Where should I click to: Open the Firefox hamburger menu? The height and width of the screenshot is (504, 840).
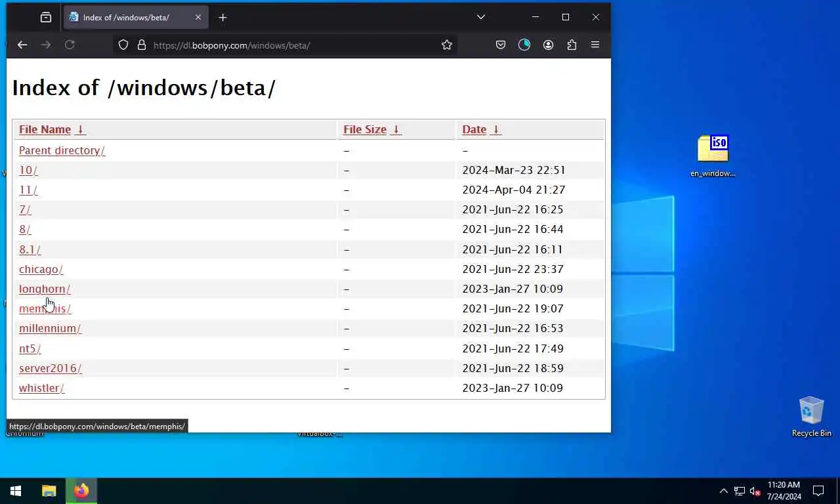(595, 45)
